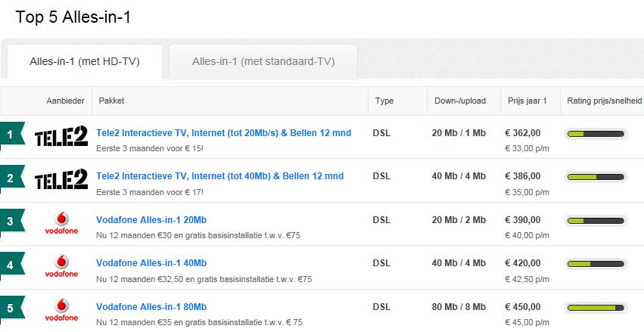Switch to the Alles-in-1 (met standaard-TV) tab
This screenshot has width=644, height=332.
tap(263, 61)
